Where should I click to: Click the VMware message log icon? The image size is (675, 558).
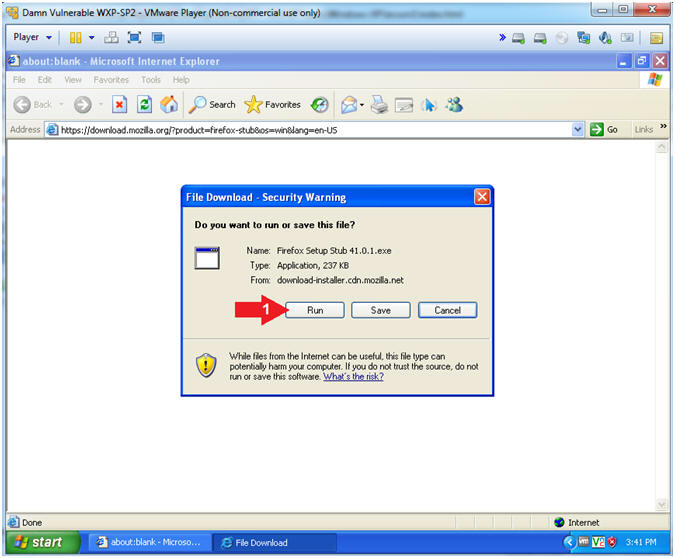[x=656, y=38]
